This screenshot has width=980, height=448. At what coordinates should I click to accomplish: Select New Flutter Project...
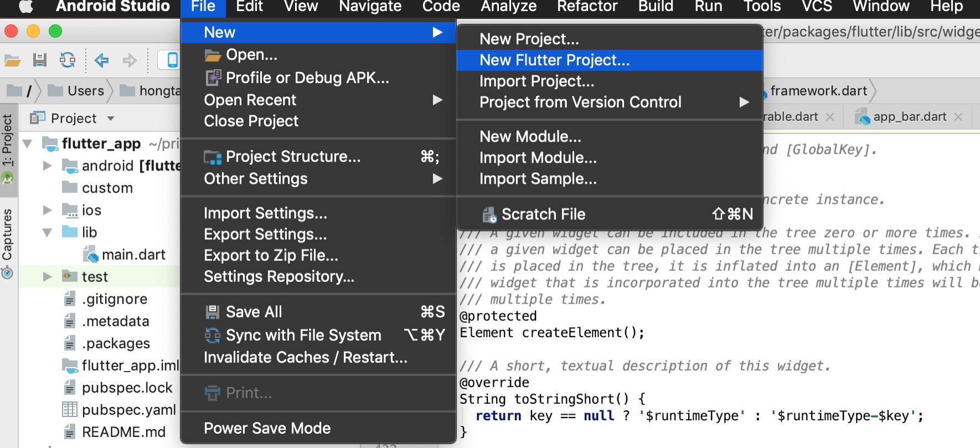pos(610,60)
